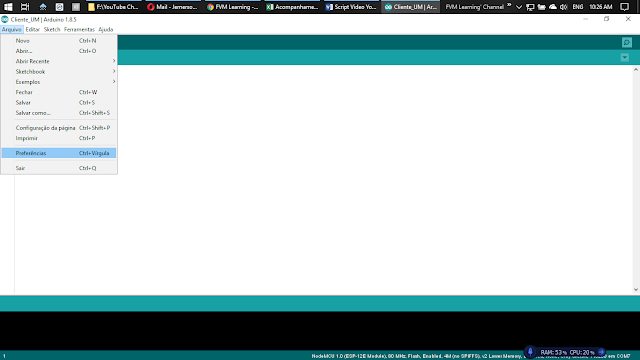Open the clock showing 10:26 AM
Viewport: 640px width, 360px height.
600,7
